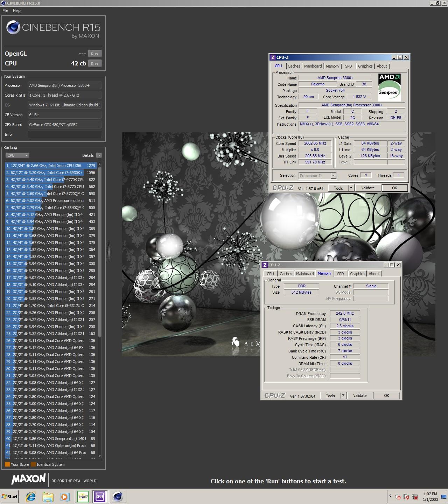Click the Core Voltage value 1.632 V
Image resolution: width=448 pixels, height=504 pixels.
click(359, 97)
